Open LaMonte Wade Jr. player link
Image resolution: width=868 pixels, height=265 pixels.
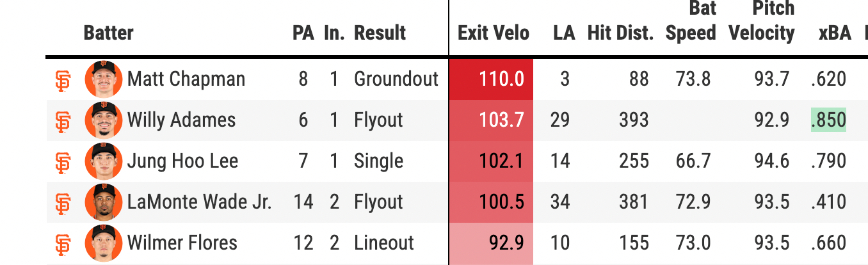[199, 202]
